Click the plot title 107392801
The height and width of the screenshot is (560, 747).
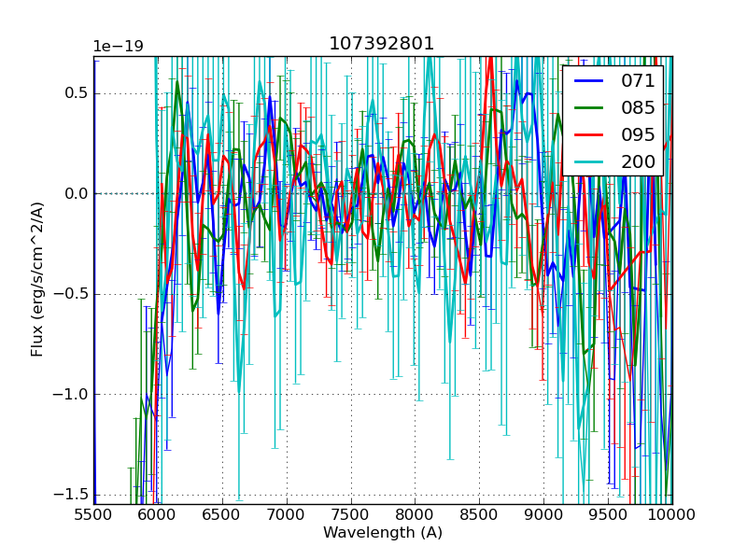[x=382, y=44]
